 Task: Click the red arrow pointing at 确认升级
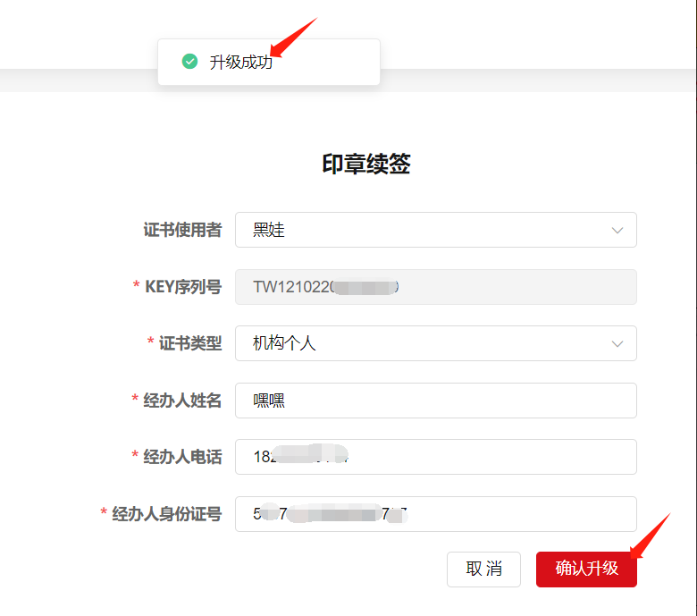click(650, 536)
